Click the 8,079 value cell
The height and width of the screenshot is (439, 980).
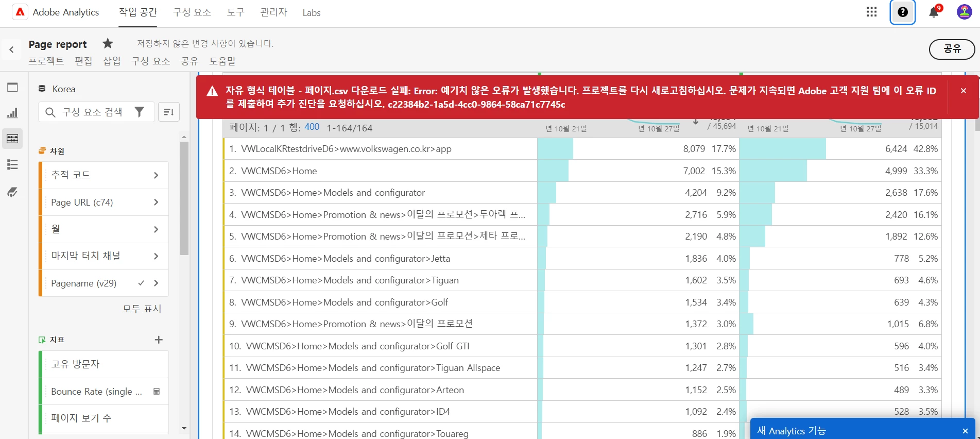(x=638, y=149)
